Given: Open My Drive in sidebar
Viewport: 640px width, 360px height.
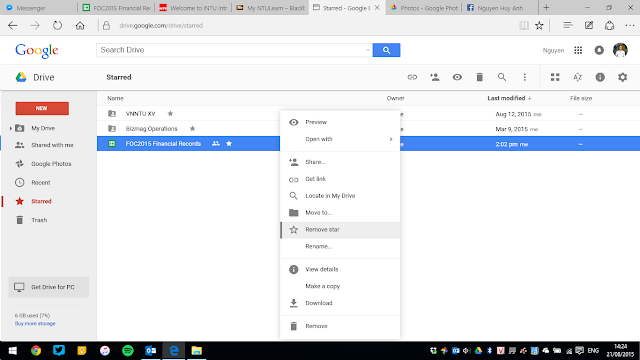Looking at the screenshot, I should click(43, 128).
